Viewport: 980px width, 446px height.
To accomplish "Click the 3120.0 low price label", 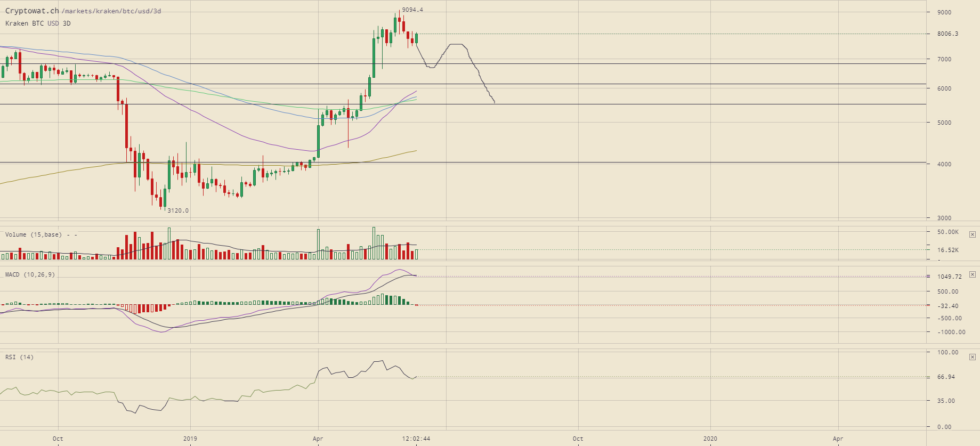I will 178,210.
